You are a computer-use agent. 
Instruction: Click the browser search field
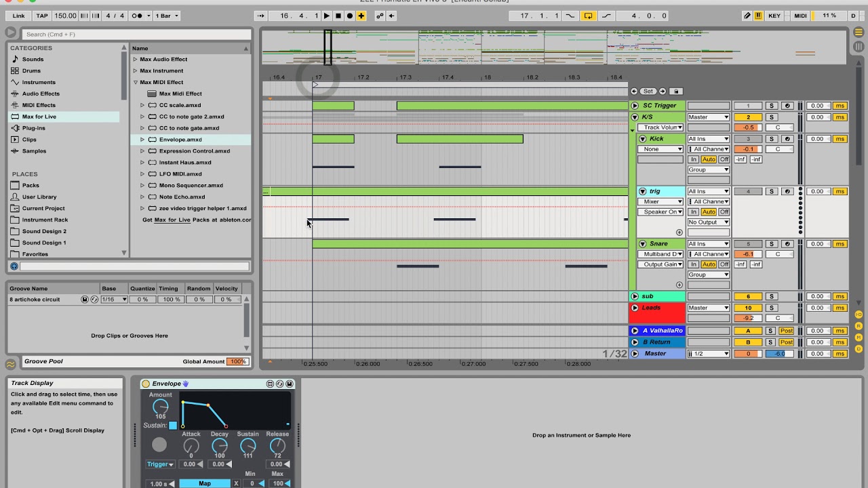[x=136, y=34]
